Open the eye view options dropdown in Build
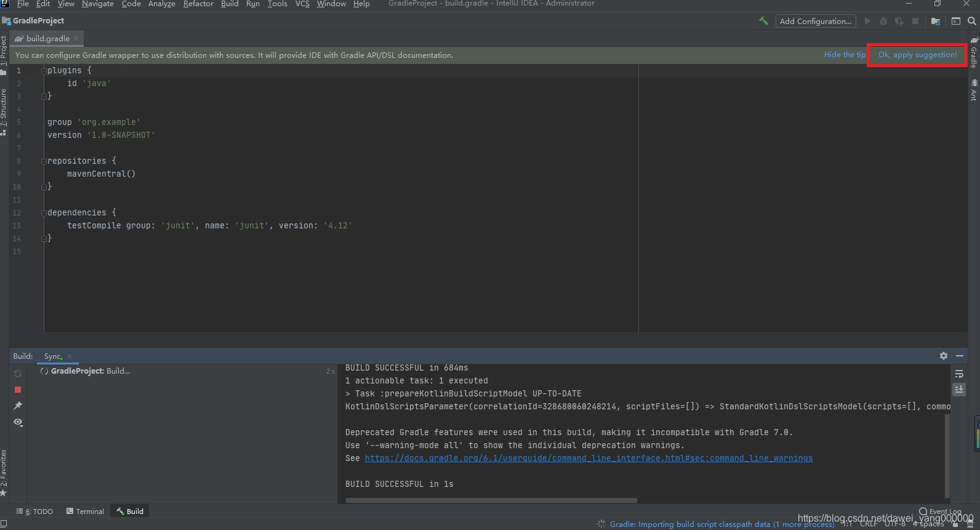The width and height of the screenshot is (980, 530). click(18, 422)
